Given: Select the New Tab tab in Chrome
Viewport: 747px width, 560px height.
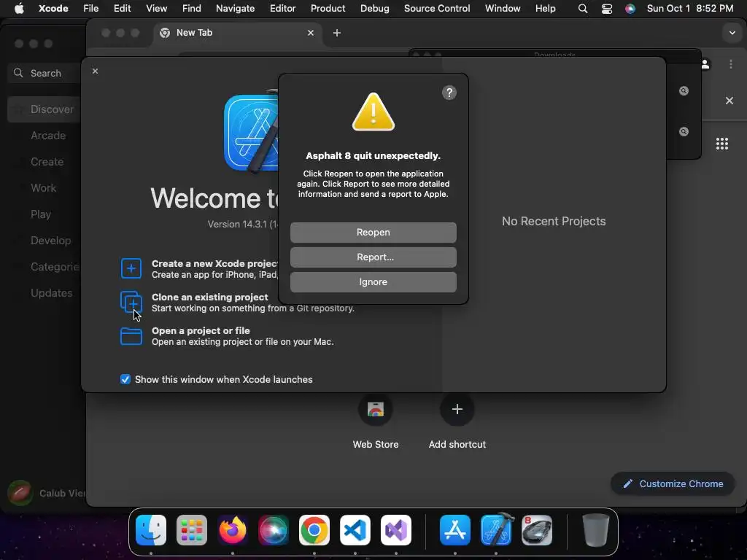Looking at the screenshot, I should (x=237, y=33).
